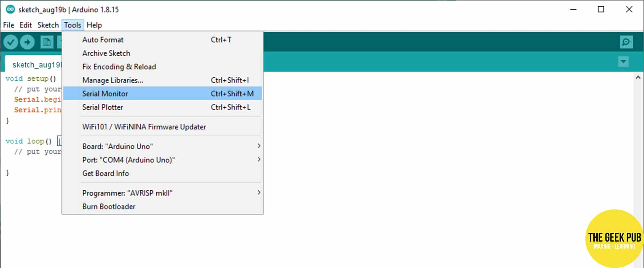Choose Archive Sketch from Tools menu
Screen dimensions: 644x268
[x=162, y=53]
